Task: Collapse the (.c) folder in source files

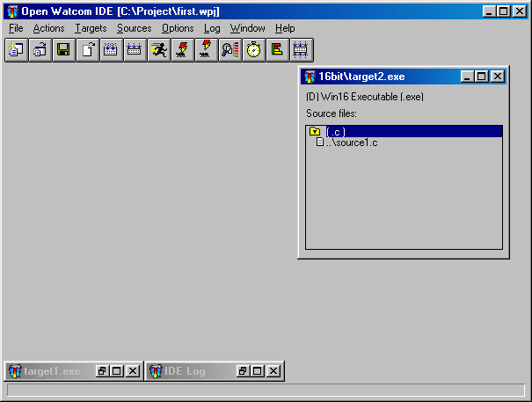Action: pos(315,132)
